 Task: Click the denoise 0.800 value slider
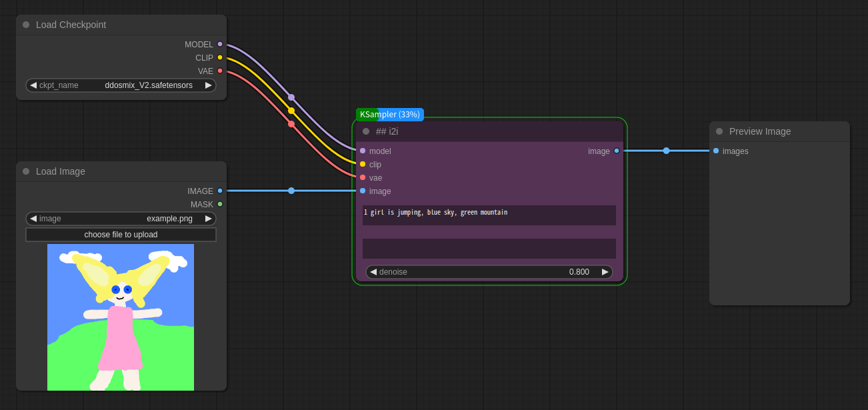pos(489,272)
